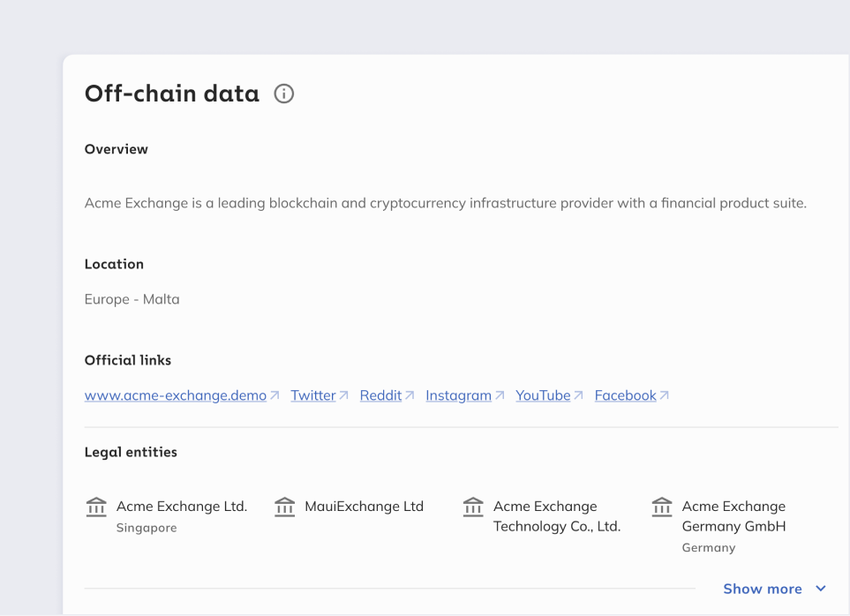
Task: Click the info icon beside Off-chain data
Action: pos(283,94)
